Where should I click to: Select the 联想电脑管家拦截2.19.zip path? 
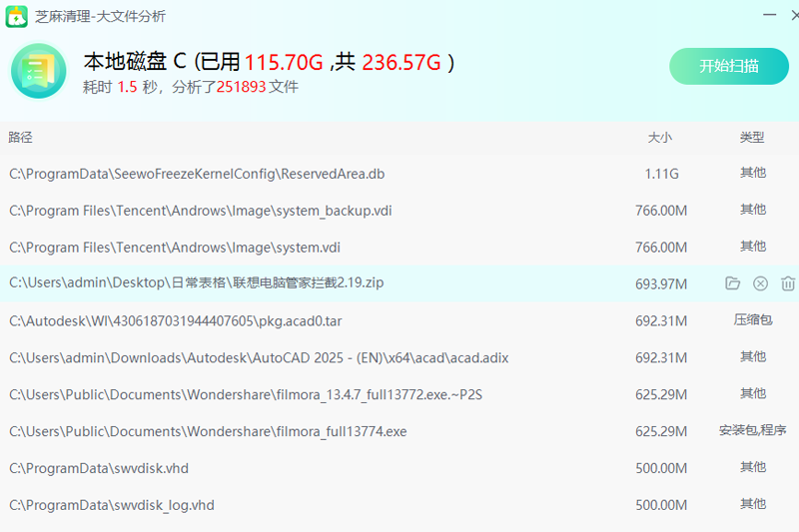(x=196, y=282)
